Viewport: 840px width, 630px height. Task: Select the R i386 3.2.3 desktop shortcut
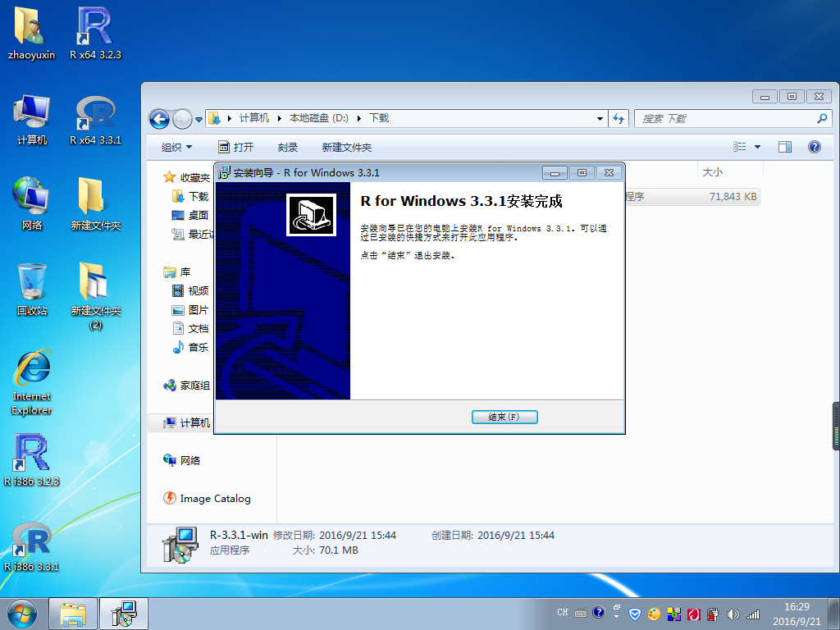(32, 461)
